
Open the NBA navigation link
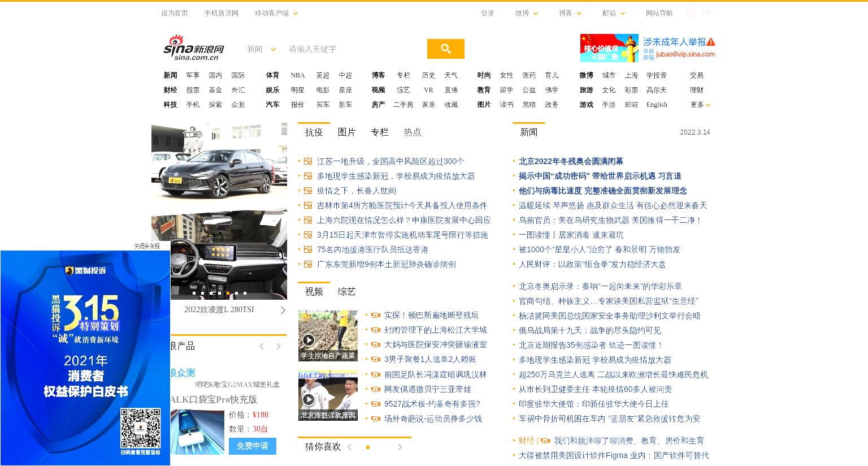[298, 75]
